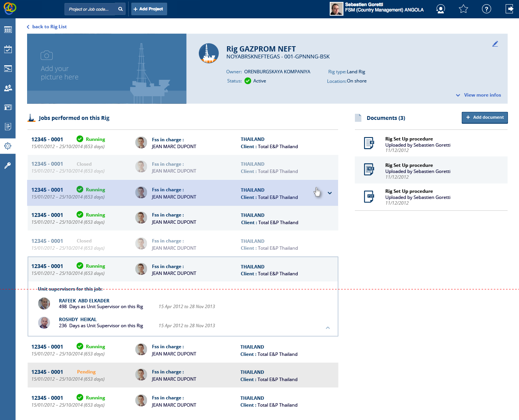The image size is (519, 420).
Task: Click Add Project button
Action: pos(149,9)
